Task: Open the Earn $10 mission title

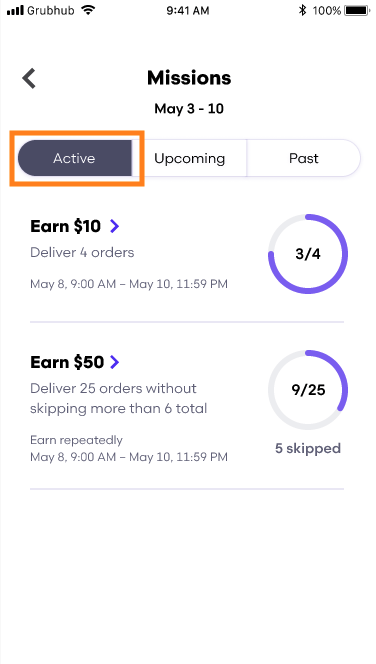Action: coord(66,226)
